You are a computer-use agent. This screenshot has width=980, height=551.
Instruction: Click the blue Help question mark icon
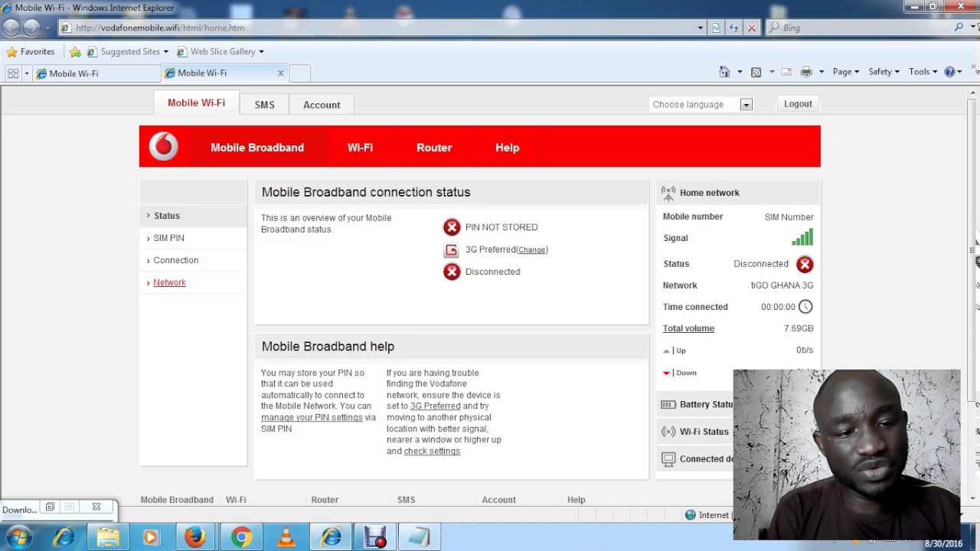949,72
